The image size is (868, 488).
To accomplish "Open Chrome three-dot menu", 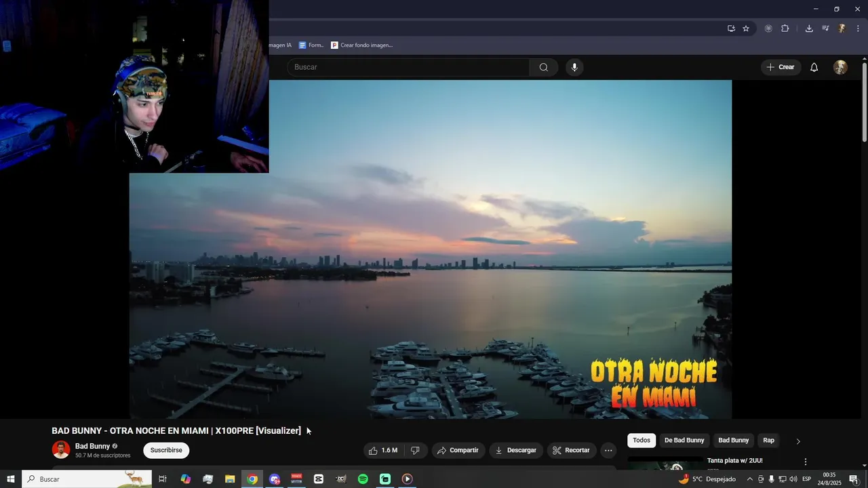I will [858, 28].
